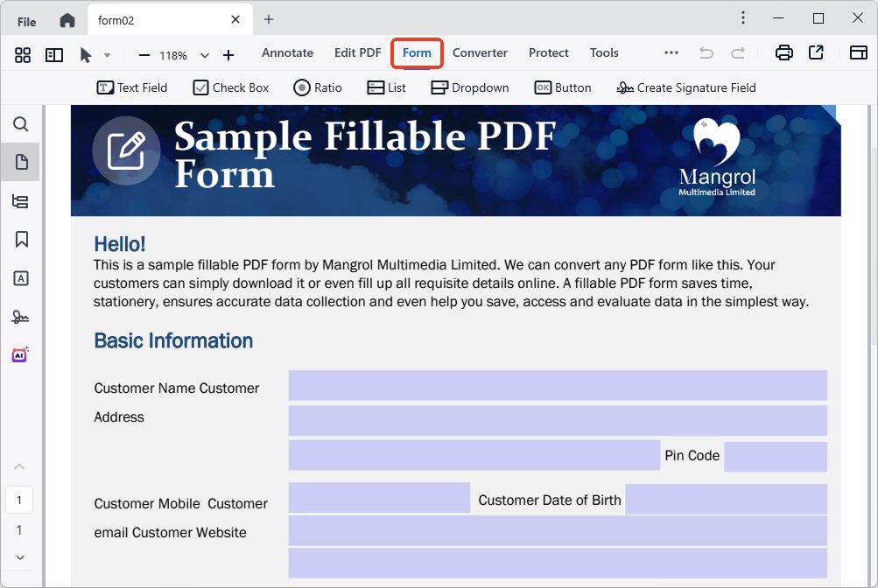This screenshot has height=588, width=878.
Task: Click the share/export icon
Action: pyautogui.click(x=816, y=53)
